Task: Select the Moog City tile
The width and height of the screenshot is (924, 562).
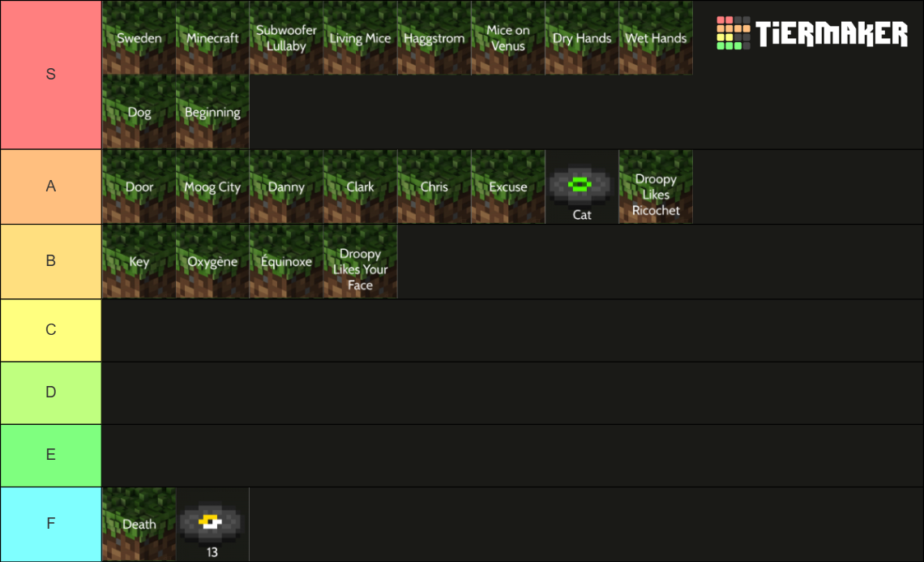Action: 212,187
